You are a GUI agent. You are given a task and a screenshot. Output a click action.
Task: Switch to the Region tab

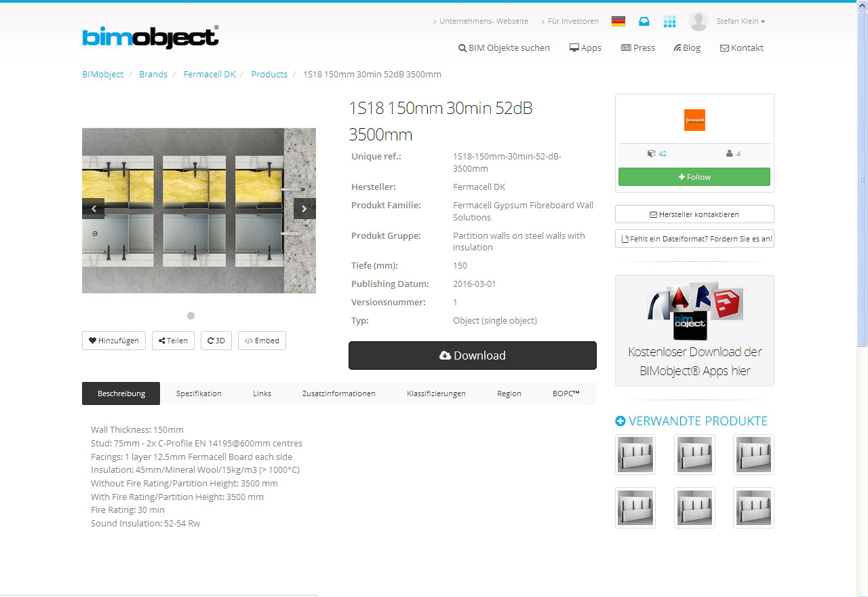[509, 393]
